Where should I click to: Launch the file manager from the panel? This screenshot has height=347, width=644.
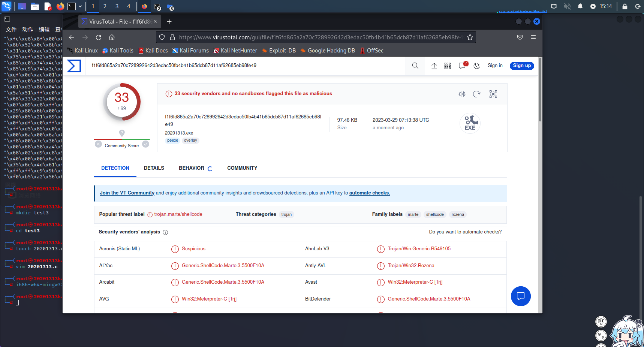[35, 6]
